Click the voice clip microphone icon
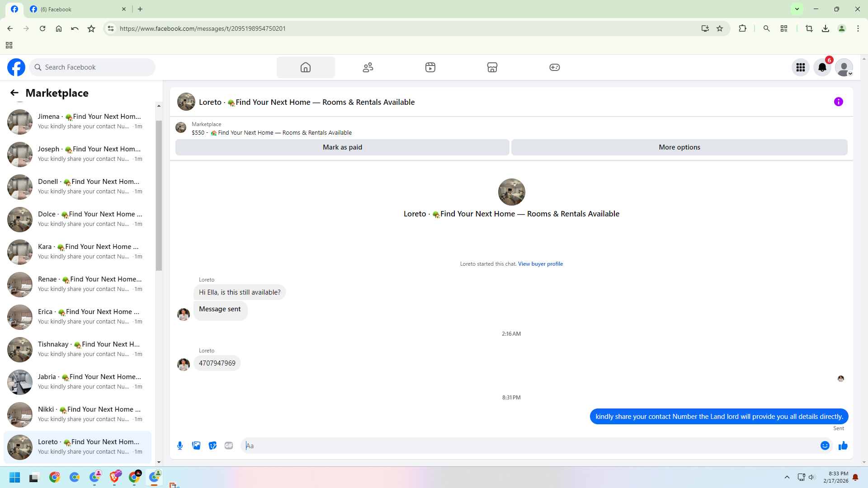 tap(180, 446)
